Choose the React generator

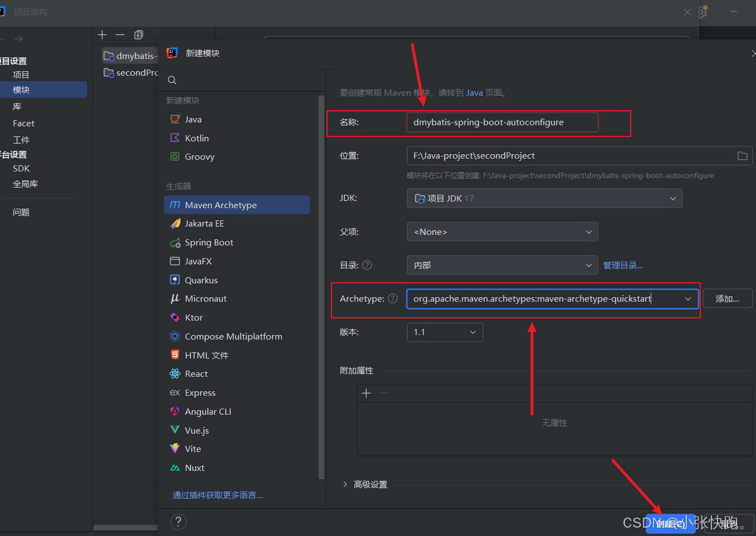[x=237, y=373]
